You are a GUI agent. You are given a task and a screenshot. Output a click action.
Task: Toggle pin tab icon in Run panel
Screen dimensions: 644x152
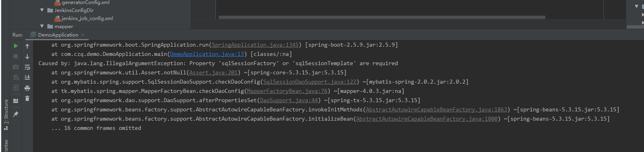pos(16,114)
